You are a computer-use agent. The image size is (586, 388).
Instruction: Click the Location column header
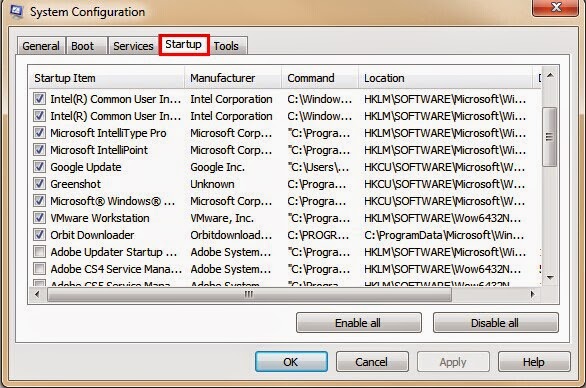445,78
